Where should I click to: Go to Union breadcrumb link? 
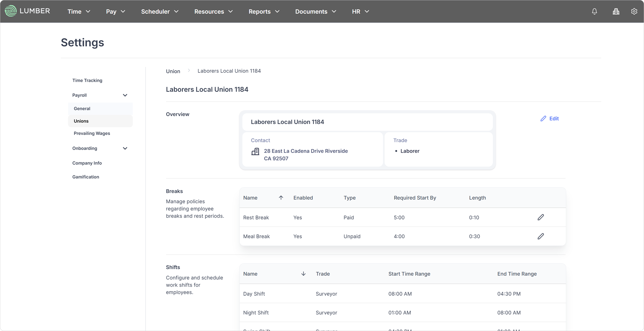click(173, 71)
